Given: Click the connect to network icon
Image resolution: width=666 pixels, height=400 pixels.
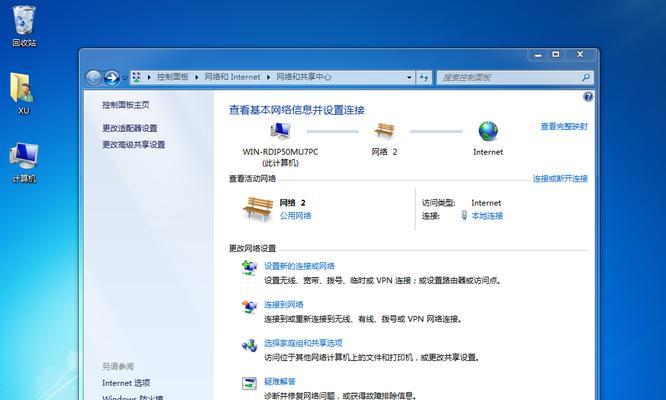Looking at the screenshot, I should click(x=249, y=306).
